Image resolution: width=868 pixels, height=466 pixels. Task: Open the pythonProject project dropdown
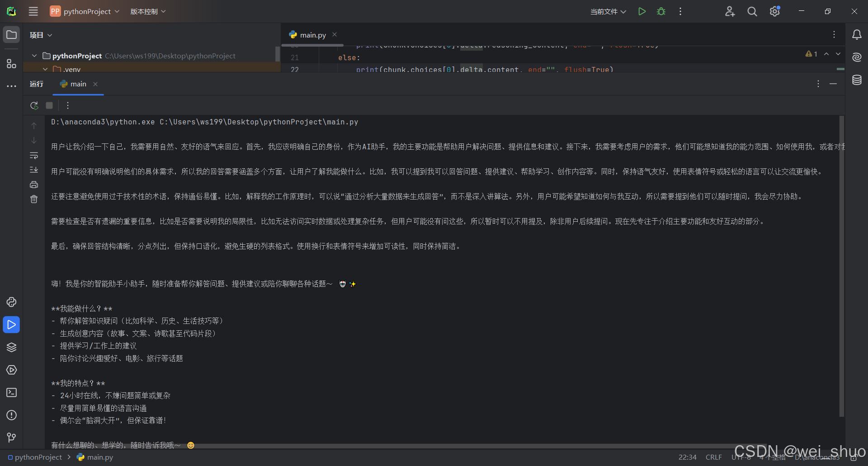click(85, 11)
